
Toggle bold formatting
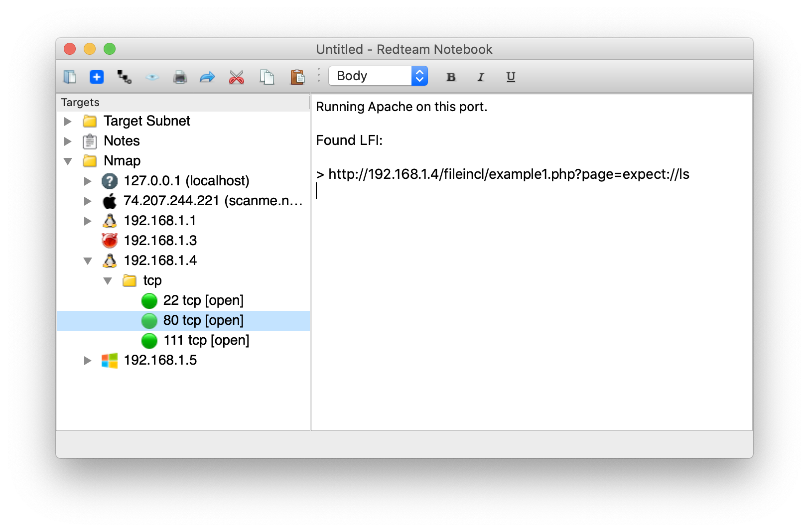tap(451, 77)
